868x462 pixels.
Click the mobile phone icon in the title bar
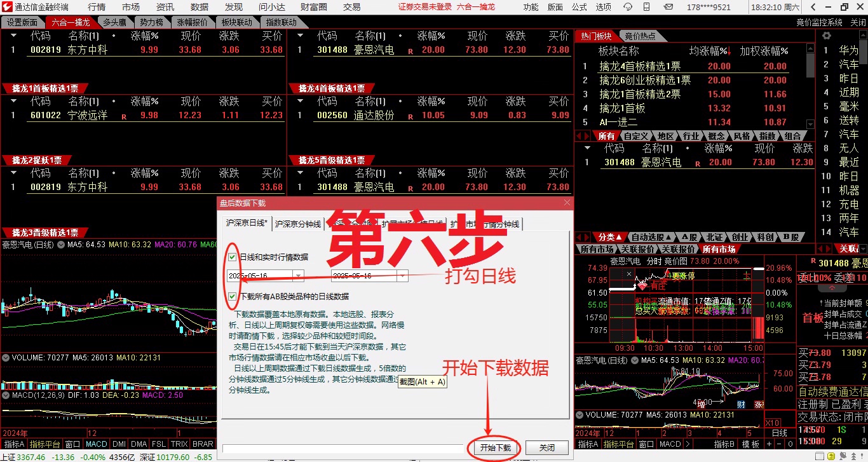[x=646, y=6]
